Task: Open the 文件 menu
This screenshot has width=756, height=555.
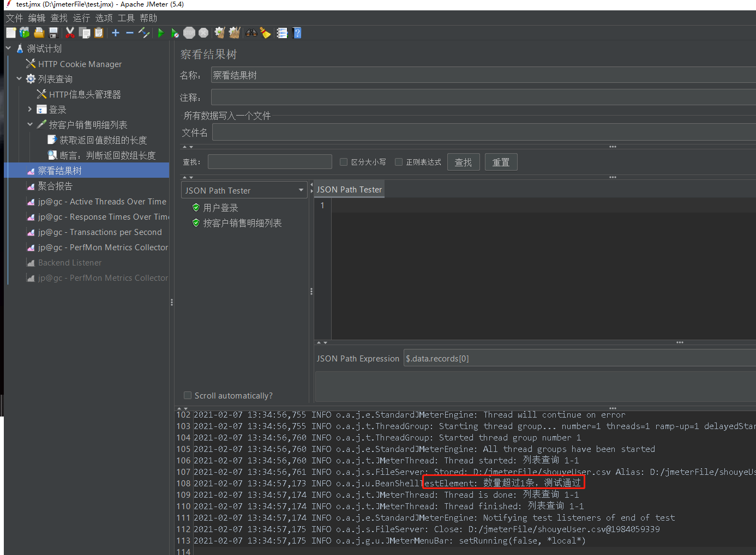Action: [15, 18]
